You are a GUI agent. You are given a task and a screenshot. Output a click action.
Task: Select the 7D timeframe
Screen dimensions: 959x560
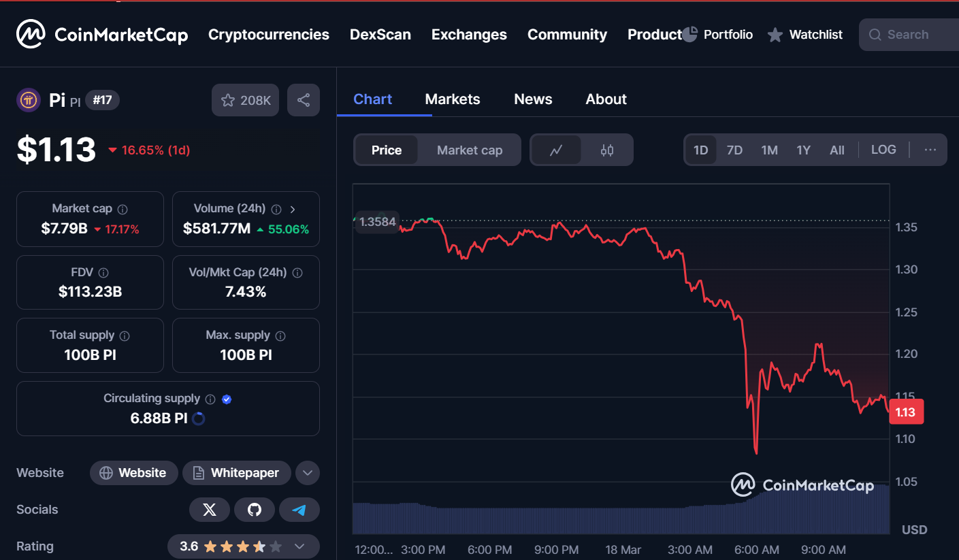734,149
